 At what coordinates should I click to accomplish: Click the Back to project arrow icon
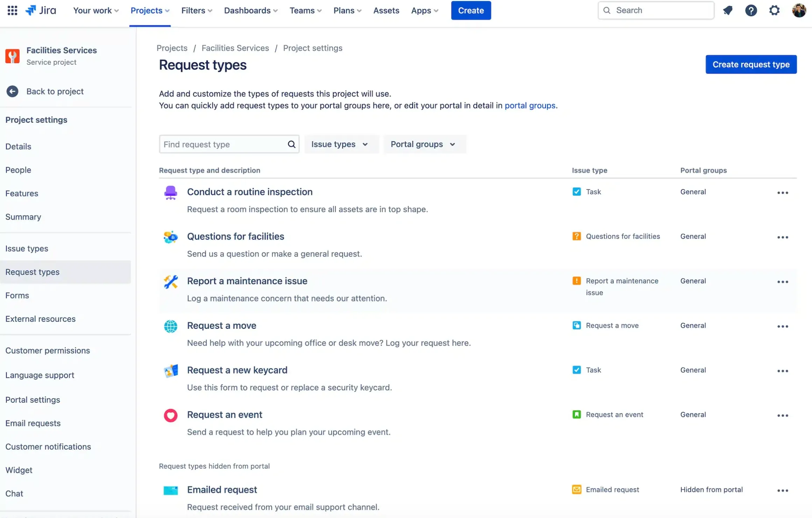click(x=12, y=91)
